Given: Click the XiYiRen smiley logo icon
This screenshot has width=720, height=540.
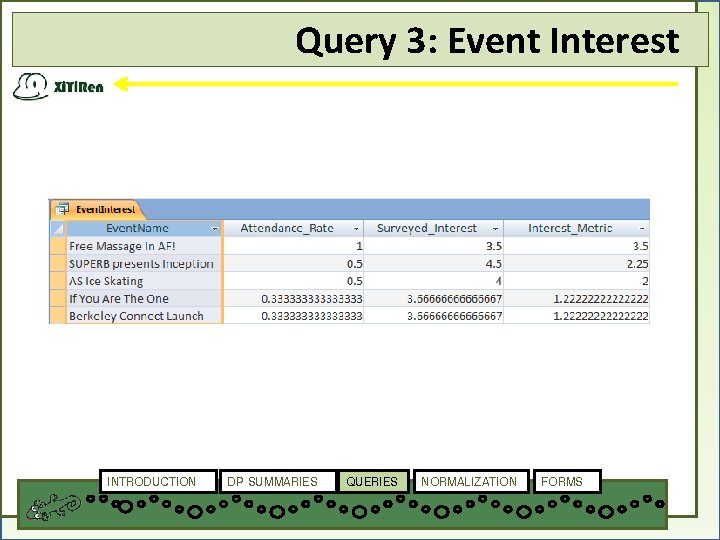Looking at the screenshot, I should click(x=31, y=86).
